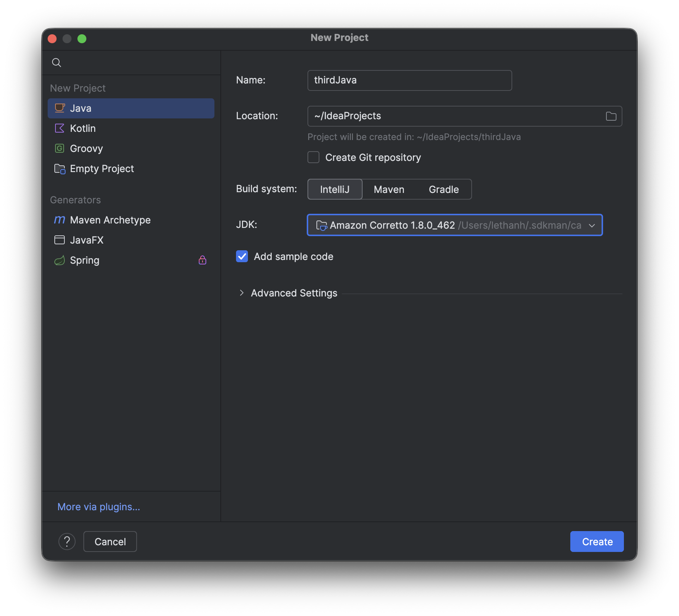Open the JDK dropdown list

592,225
